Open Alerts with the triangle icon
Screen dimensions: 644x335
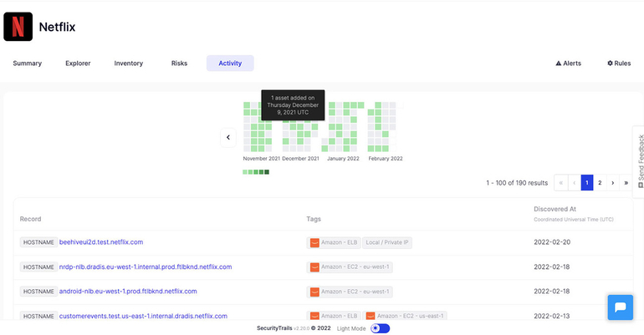click(x=569, y=63)
